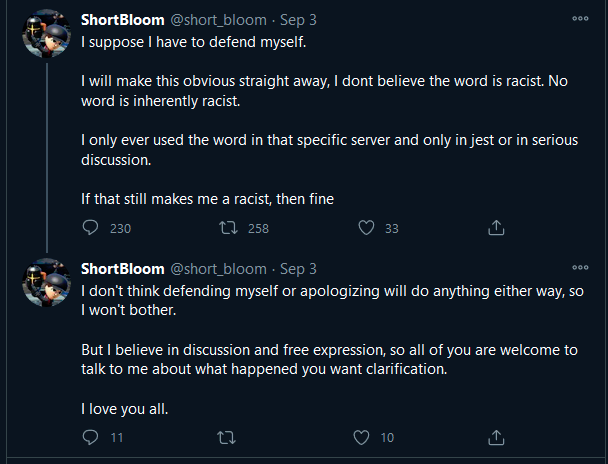Share the first tweet via share icon
Viewport: 608px width, 464px height.
(x=496, y=228)
